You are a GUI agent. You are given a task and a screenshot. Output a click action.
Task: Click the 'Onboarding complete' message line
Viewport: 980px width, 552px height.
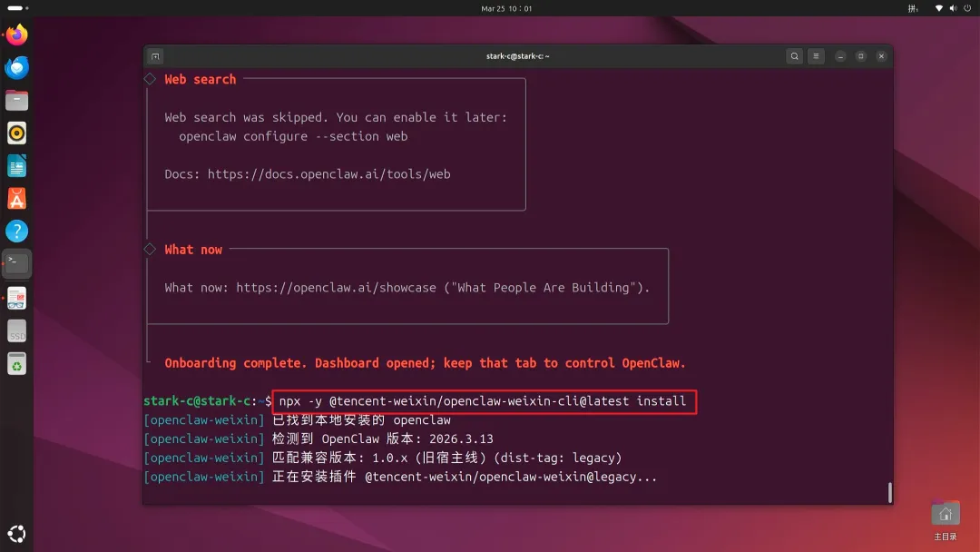click(x=425, y=363)
